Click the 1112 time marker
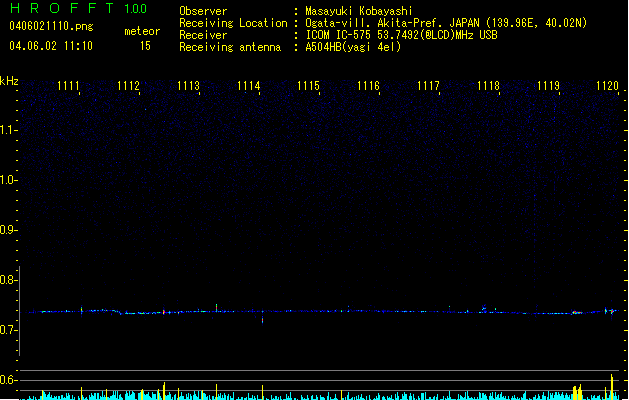 click(128, 86)
